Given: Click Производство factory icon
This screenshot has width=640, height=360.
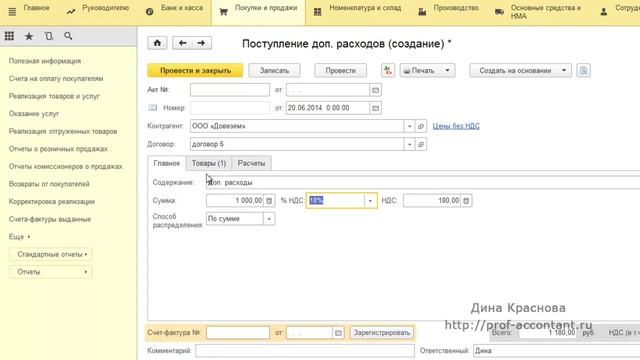Looking at the screenshot, I should coord(422,12).
